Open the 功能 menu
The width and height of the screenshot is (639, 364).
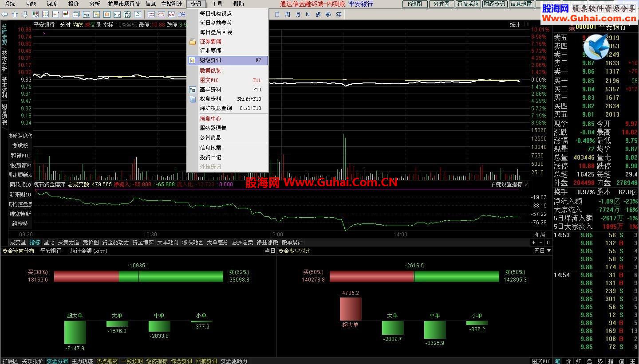[x=31, y=4]
